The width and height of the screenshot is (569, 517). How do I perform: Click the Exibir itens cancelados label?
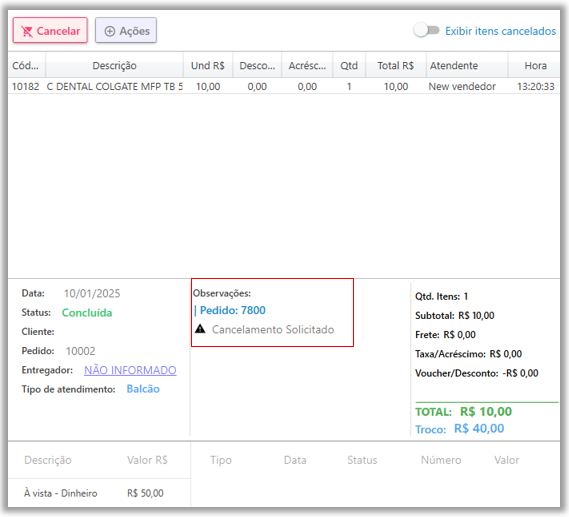(x=500, y=31)
